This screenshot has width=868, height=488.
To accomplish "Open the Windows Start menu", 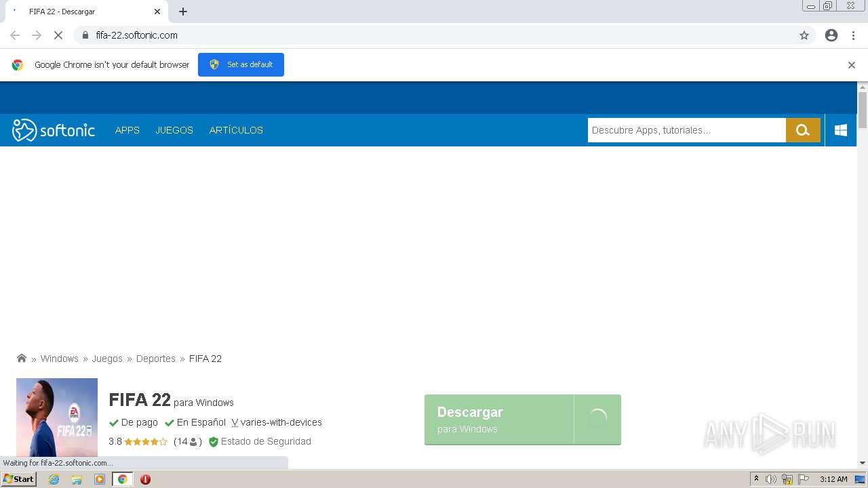I will [19, 479].
